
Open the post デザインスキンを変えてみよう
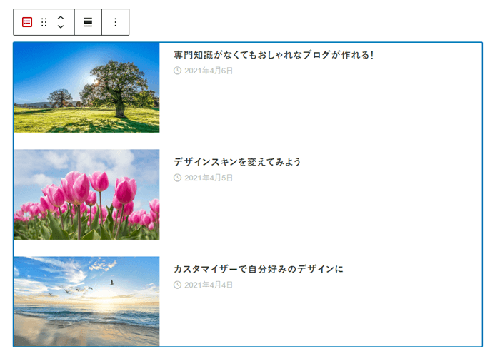click(237, 162)
